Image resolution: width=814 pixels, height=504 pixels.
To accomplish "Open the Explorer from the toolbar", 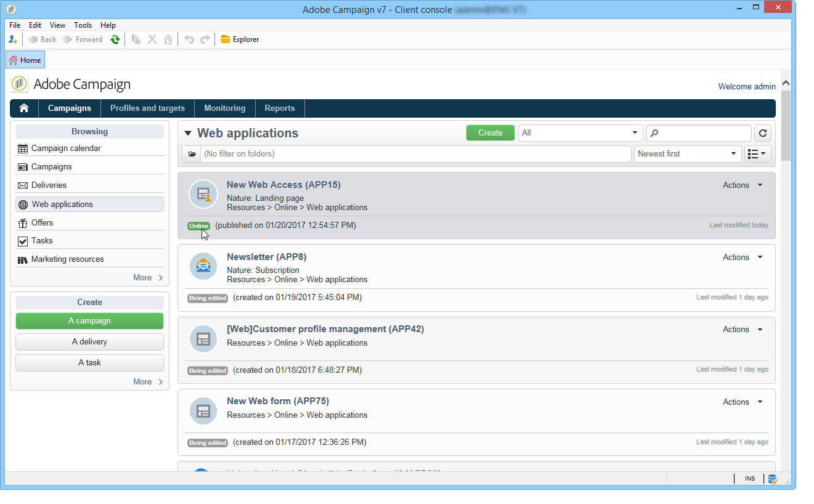I will click(x=240, y=39).
